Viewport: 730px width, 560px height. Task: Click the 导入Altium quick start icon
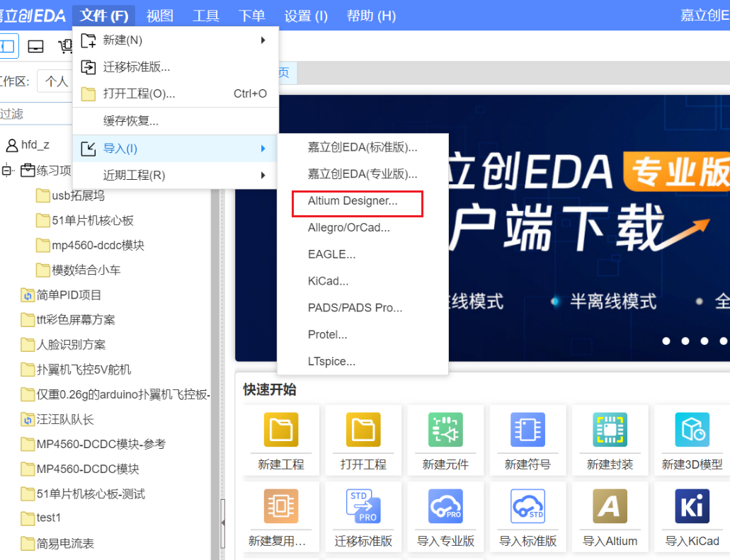(x=610, y=506)
